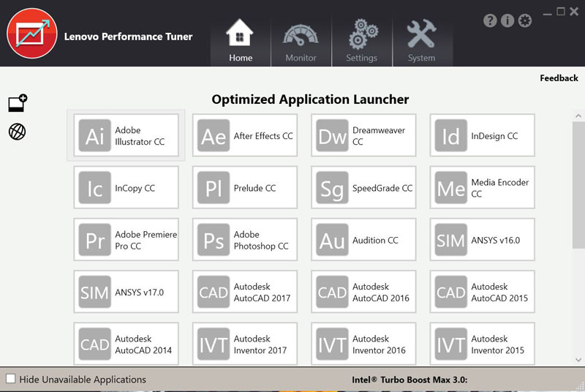Screen dimensions: 585x392
Task: Select the InDesign CC tile
Action: (482, 135)
